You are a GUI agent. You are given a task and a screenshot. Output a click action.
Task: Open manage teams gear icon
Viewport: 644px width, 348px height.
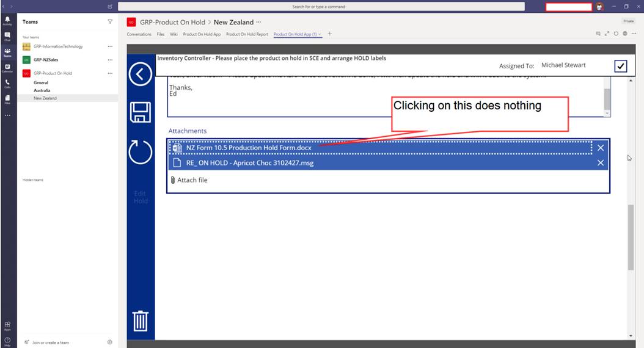tap(109, 342)
